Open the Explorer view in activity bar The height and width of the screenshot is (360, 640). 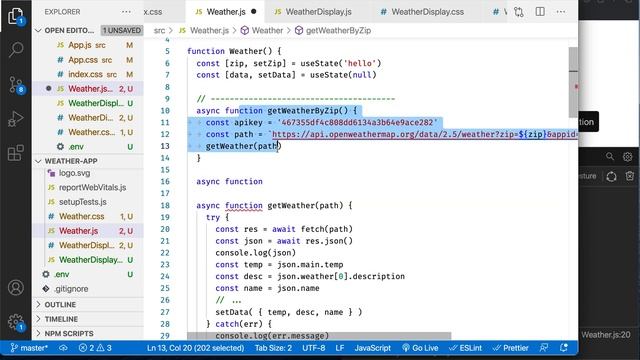(x=16, y=17)
